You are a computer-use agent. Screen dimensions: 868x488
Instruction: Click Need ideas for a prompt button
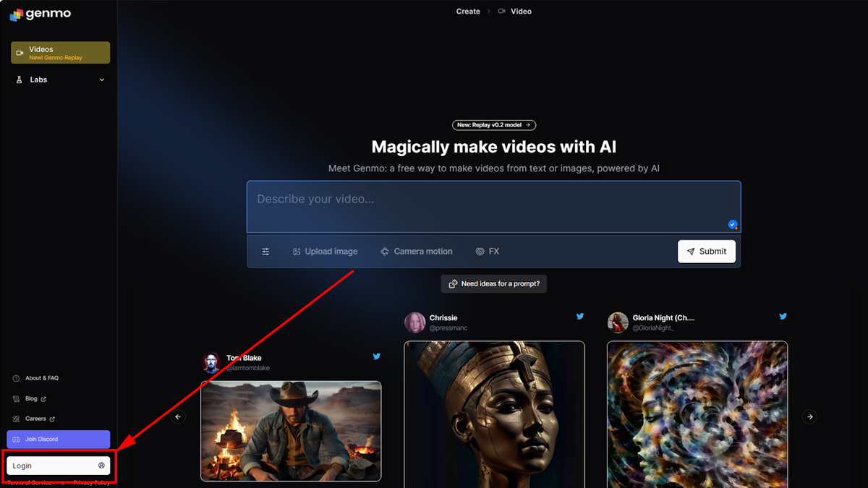coord(494,283)
